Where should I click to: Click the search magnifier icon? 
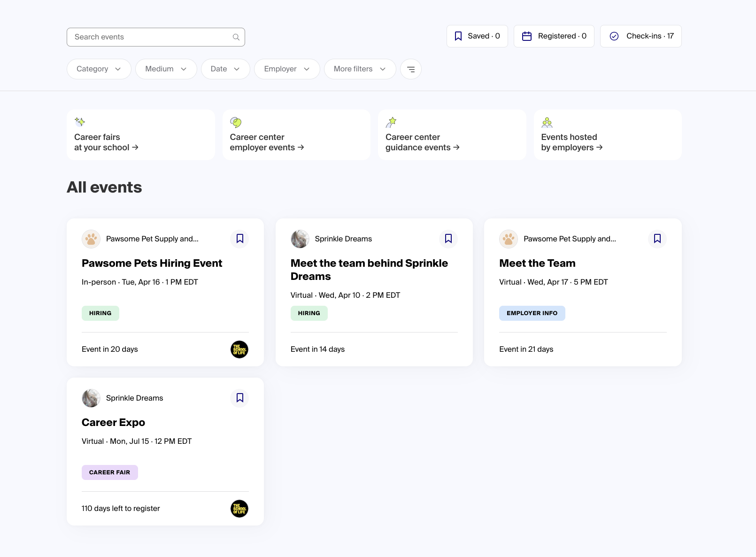(236, 37)
